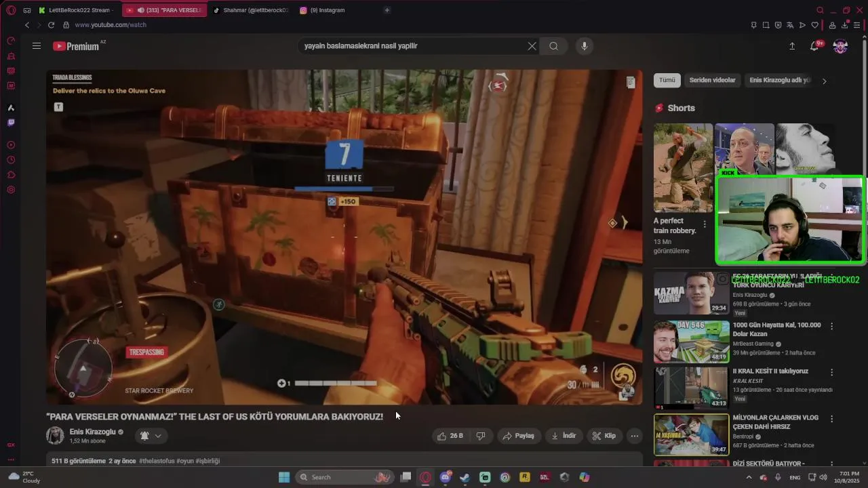This screenshot has height=488, width=868.
Task: Open more video actions (three dots)
Action: 635,436
